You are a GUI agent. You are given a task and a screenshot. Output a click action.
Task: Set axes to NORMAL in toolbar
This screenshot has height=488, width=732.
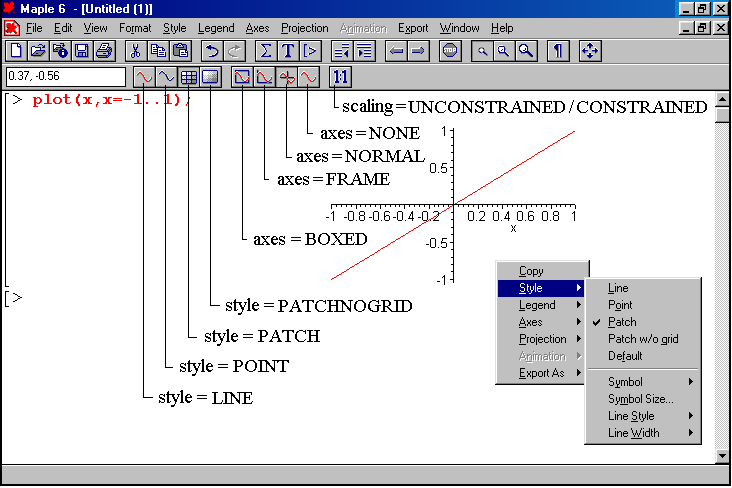(286, 77)
